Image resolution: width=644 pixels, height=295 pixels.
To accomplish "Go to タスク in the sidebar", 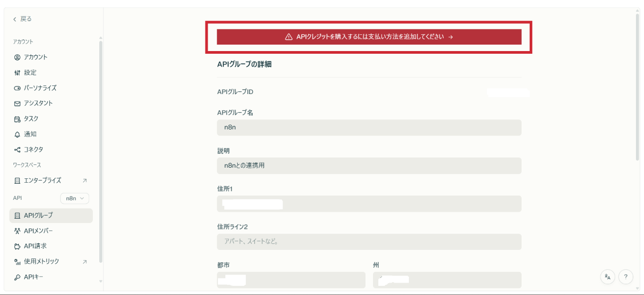I will (31, 119).
